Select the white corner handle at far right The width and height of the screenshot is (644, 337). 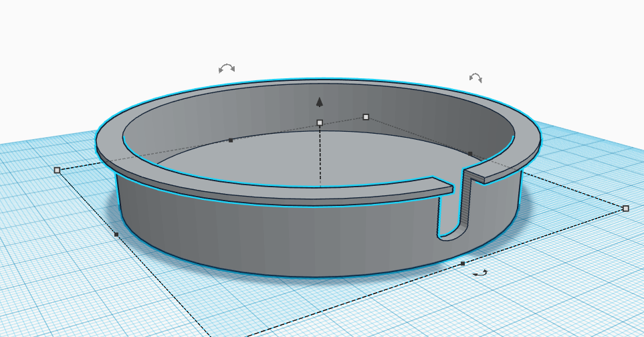pos(625,209)
